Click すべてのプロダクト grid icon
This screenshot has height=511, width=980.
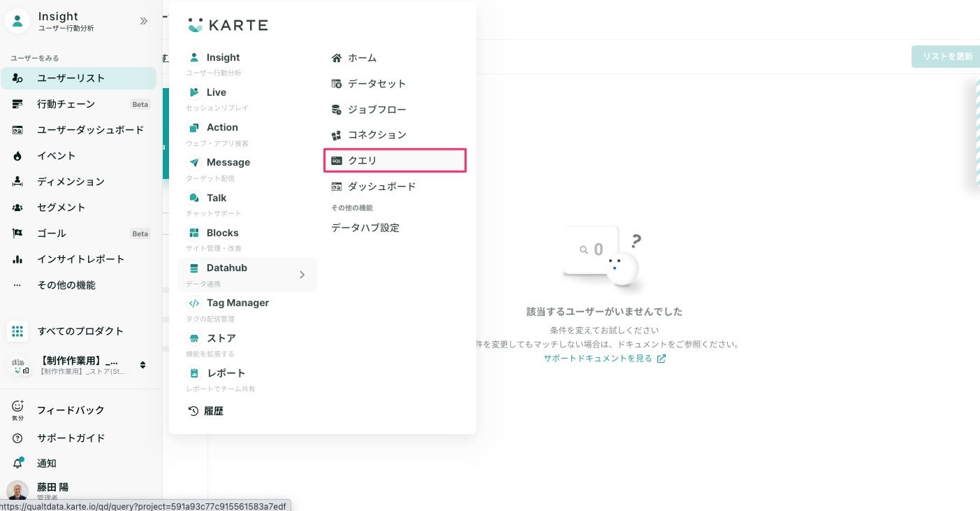[17, 331]
